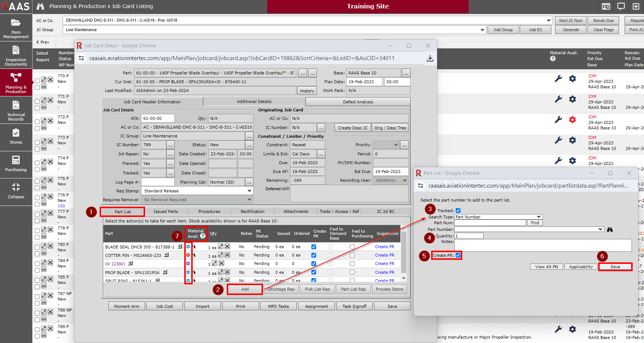Toggle the Create PR checkbox in popup

458,255
